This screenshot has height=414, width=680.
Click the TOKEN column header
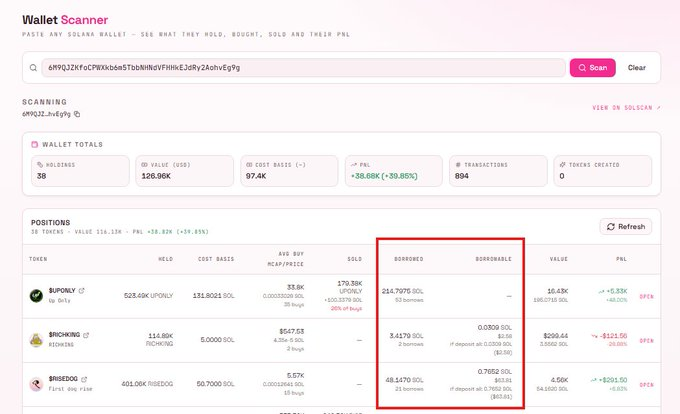point(38,259)
